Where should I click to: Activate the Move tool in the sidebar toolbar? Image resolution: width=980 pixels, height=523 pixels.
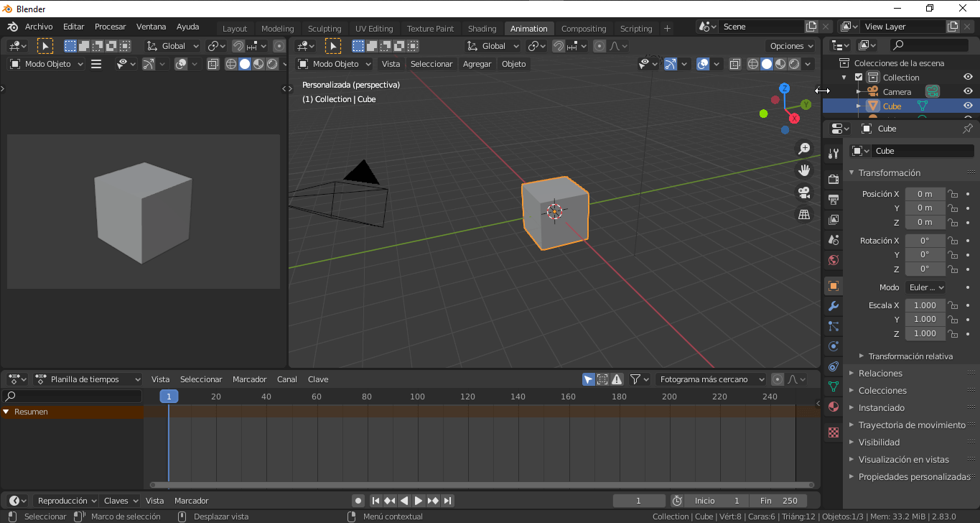pos(804,170)
